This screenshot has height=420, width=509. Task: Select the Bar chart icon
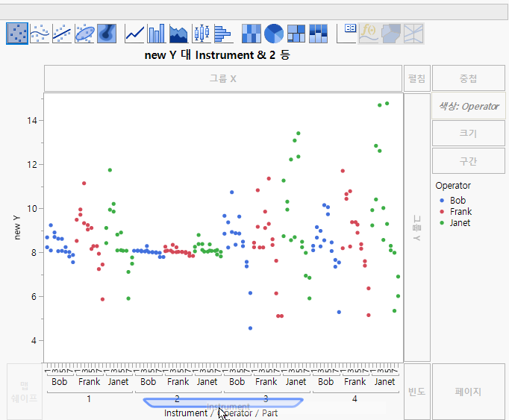[x=157, y=34]
